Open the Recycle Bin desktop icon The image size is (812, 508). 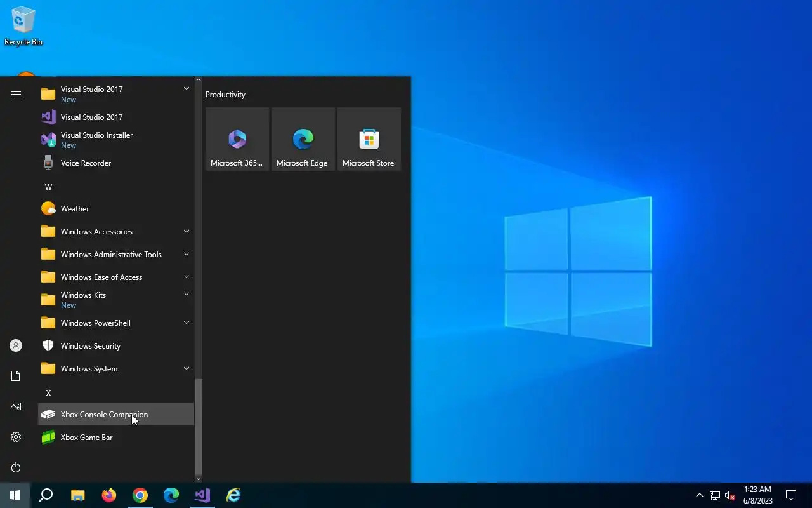point(23,26)
